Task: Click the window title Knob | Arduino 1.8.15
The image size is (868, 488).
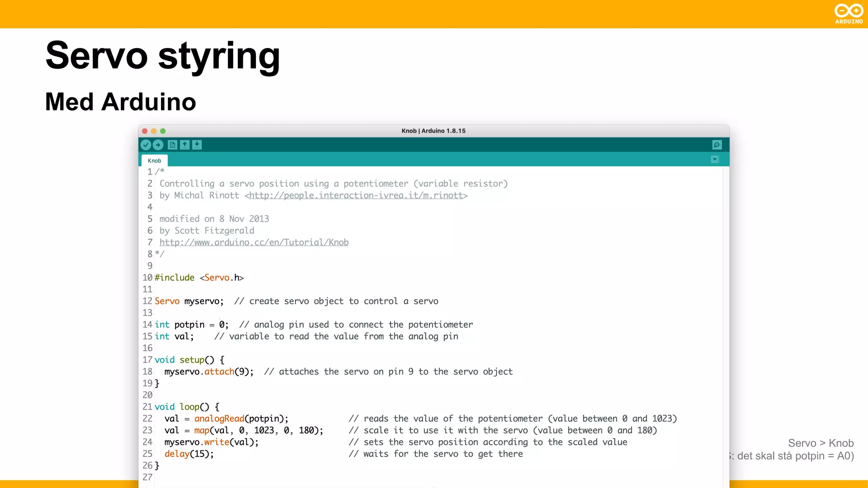Action: coord(433,131)
